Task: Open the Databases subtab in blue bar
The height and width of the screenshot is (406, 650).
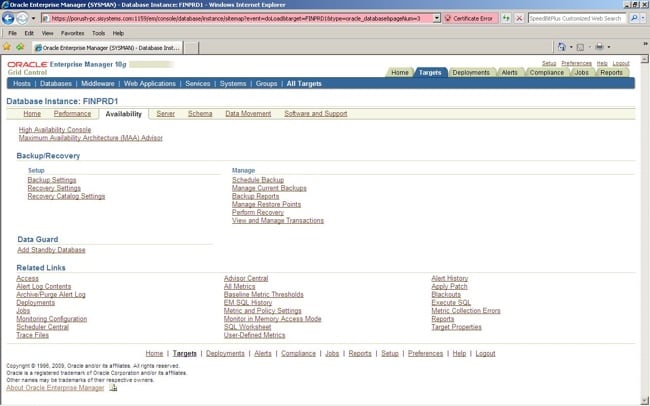Action: pyautogui.click(x=56, y=84)
